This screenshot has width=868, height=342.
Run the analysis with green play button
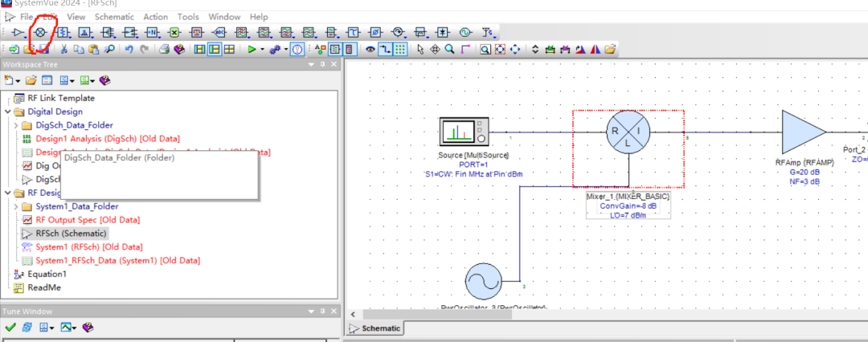(x=252, y=49)
